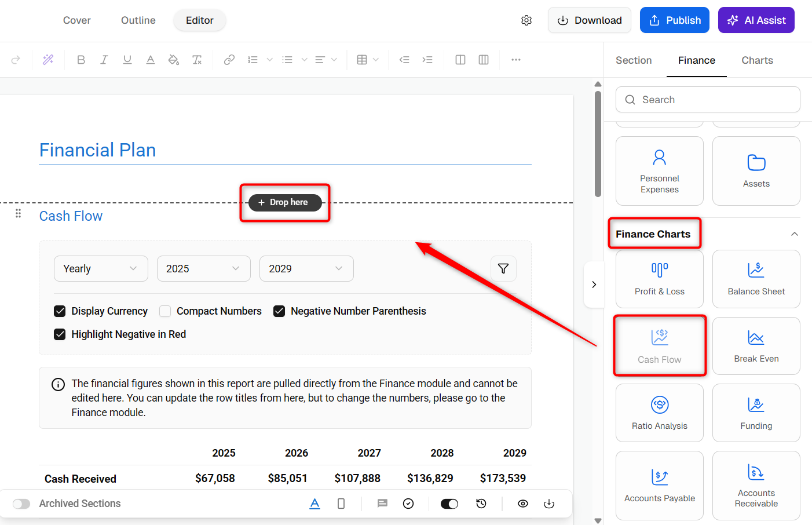
Task: Open the comments panel
Action: 382,504
